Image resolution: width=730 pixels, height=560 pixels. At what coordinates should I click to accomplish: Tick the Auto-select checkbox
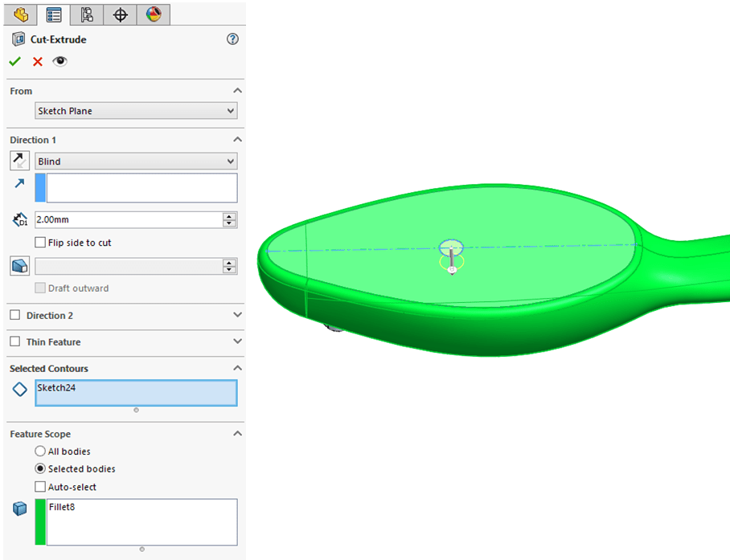pos(41,487)
